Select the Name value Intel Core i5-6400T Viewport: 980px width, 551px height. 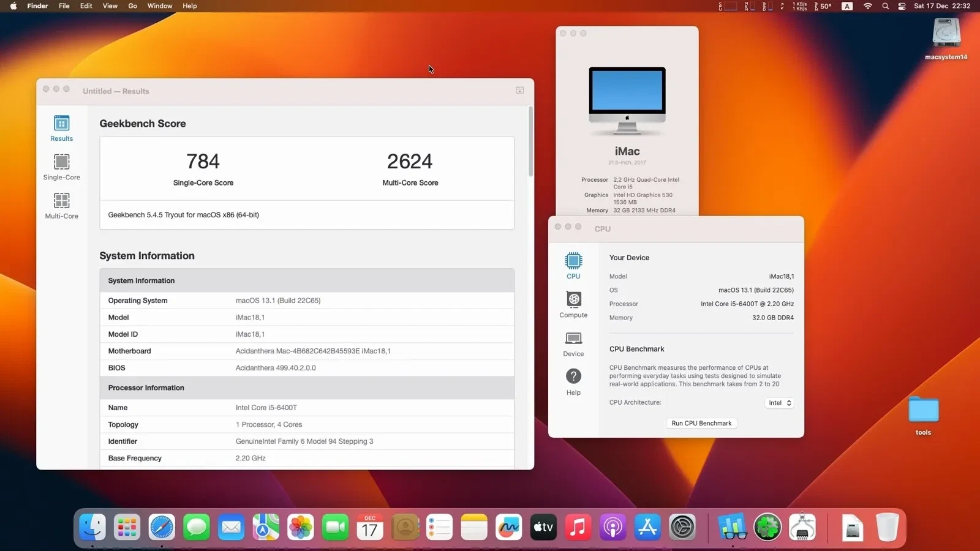266,408
